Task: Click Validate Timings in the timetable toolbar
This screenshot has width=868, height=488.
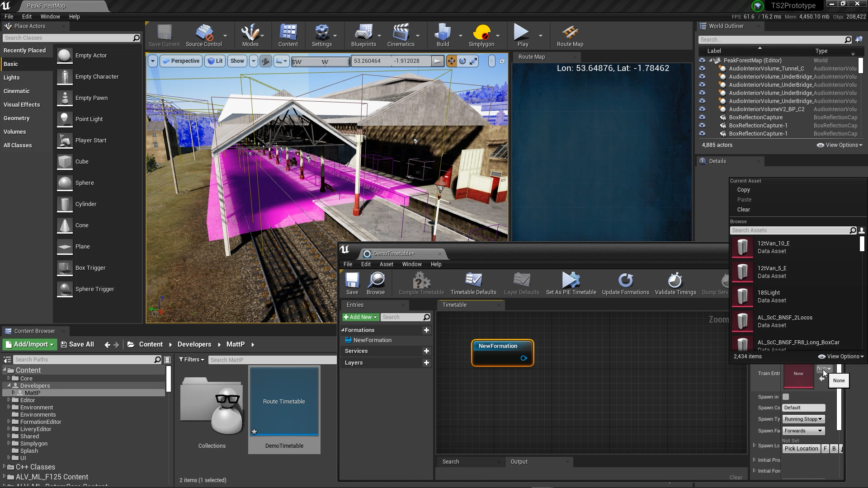Action: (x=675, y=283)
